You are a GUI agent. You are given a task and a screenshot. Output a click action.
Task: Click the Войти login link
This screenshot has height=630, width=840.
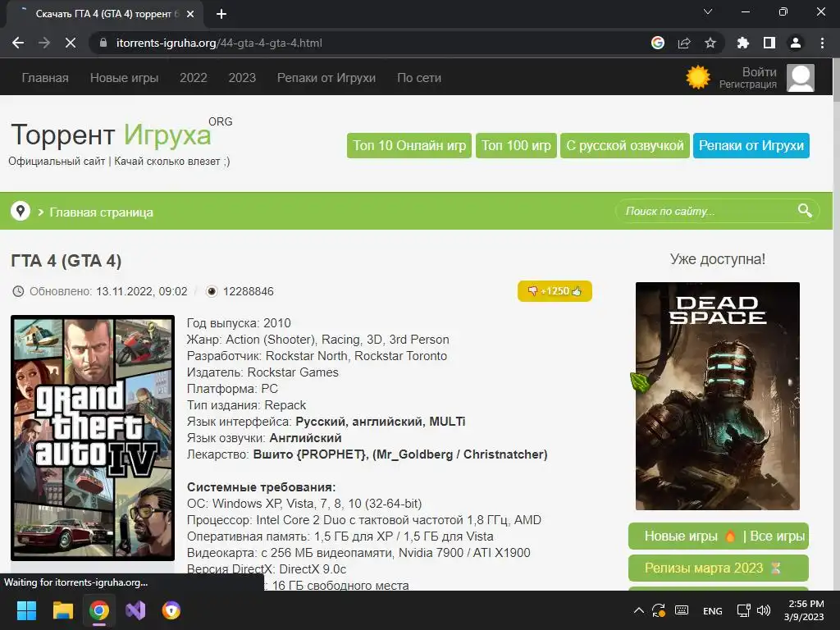click(x=759, y=72)
